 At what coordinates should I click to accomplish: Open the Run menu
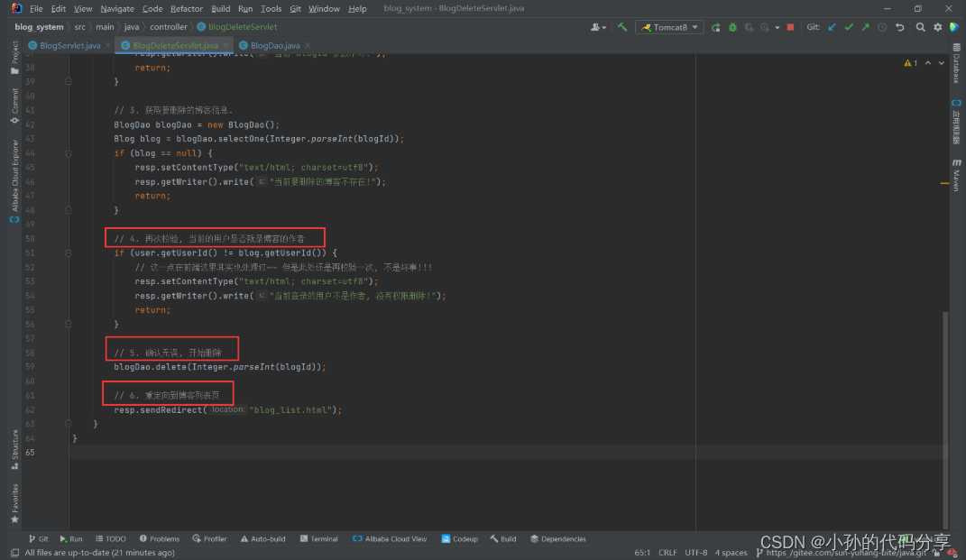(245, 9)
